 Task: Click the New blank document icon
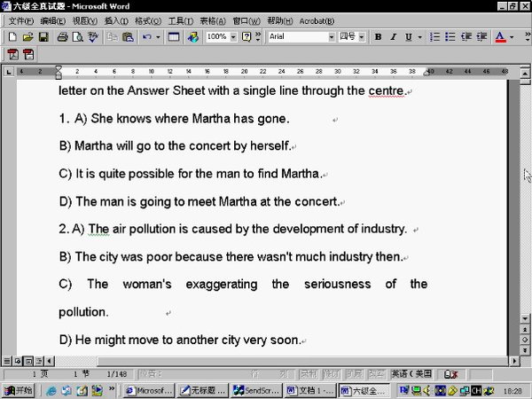coord(12,37)
